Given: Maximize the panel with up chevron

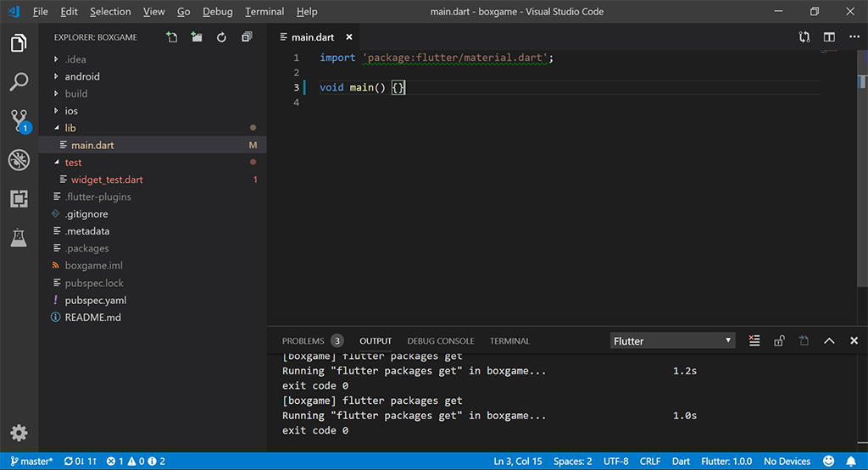Looking at the screenshot, I should coord(829,340).
